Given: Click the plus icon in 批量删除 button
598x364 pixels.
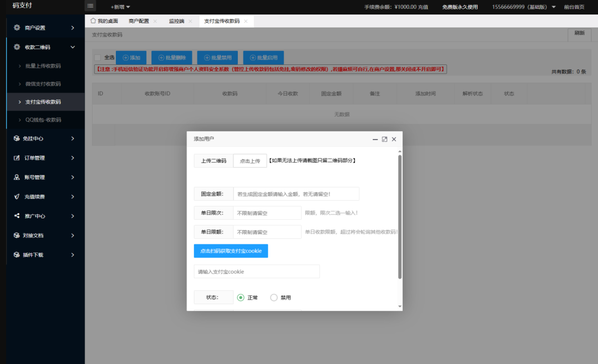Looking at the screenshot, I should pyautogui.click(x=161, y=58).
